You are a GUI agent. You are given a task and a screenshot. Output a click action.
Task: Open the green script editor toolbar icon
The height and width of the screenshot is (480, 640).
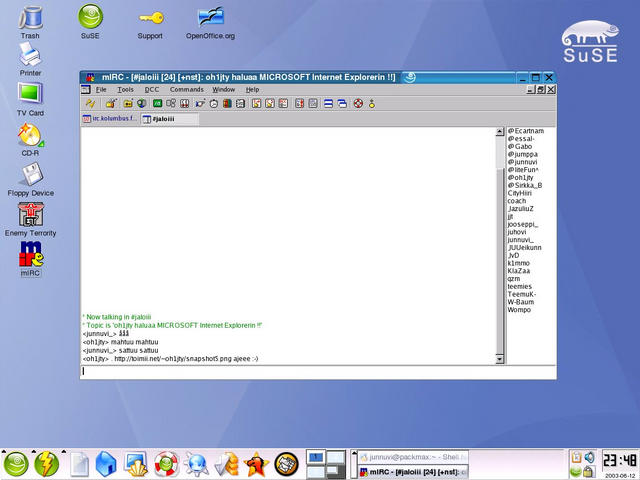(x=157, y=104)
